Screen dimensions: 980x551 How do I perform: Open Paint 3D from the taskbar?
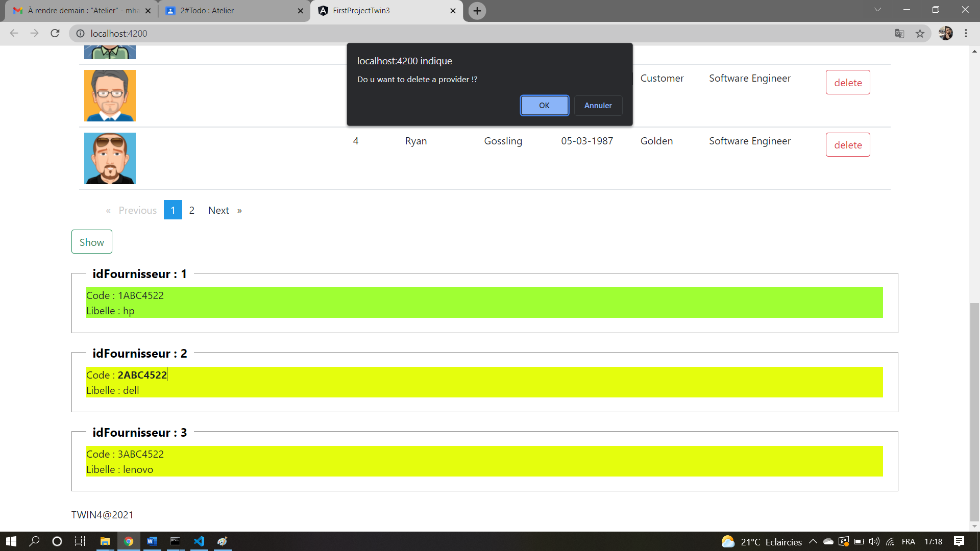(x=222, y=541)
